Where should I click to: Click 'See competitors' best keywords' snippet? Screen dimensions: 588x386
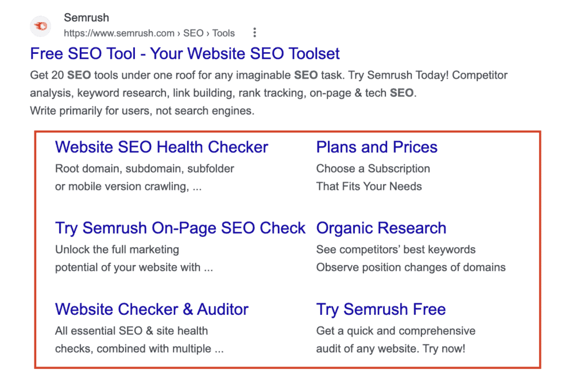click(x=396, y=249)
